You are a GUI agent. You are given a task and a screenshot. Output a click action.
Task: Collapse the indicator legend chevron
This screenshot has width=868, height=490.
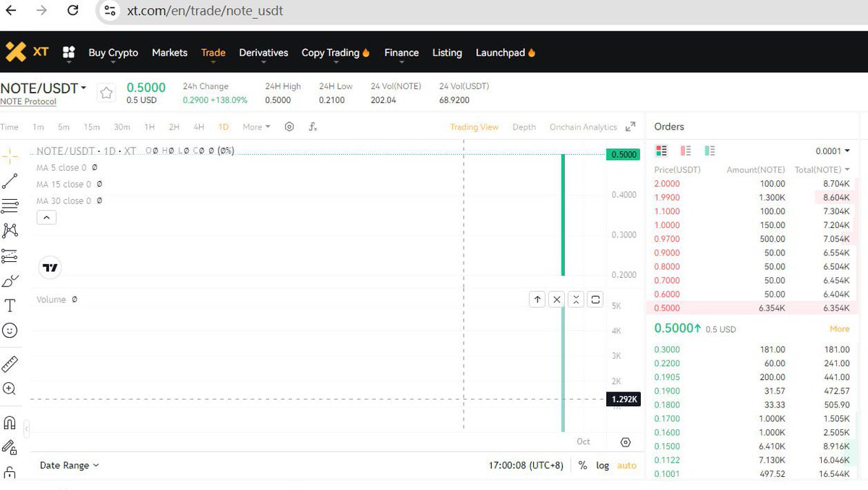[x=46, y=217]
